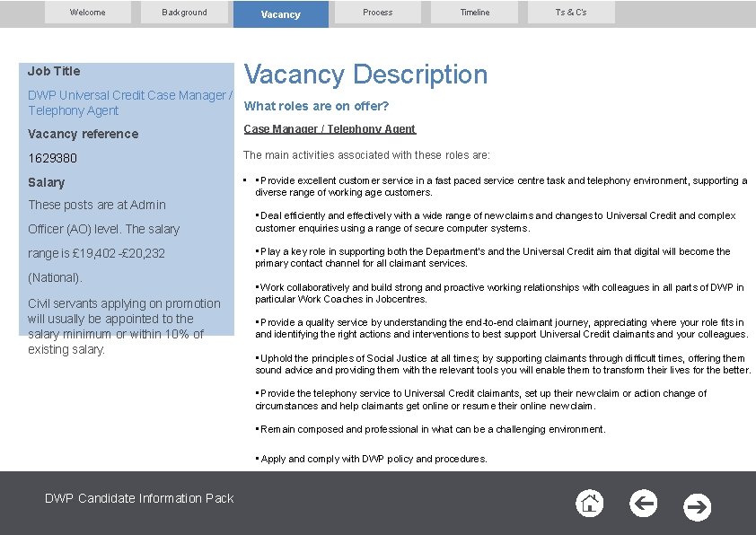Image resolution: width=756 pixels, height=535 pixels.
Task: Open the Process tab
Action: [377, 13]
